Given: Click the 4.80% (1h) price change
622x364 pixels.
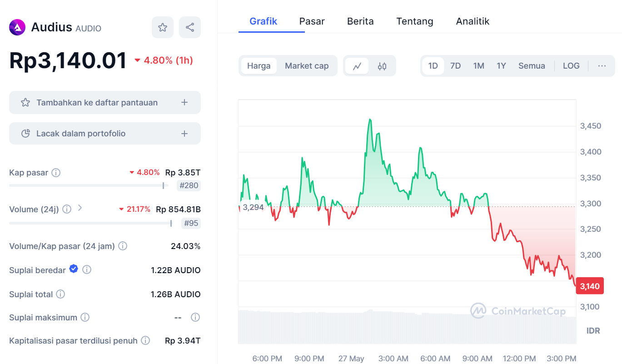Looking at the screenshot, I should 164,60.
